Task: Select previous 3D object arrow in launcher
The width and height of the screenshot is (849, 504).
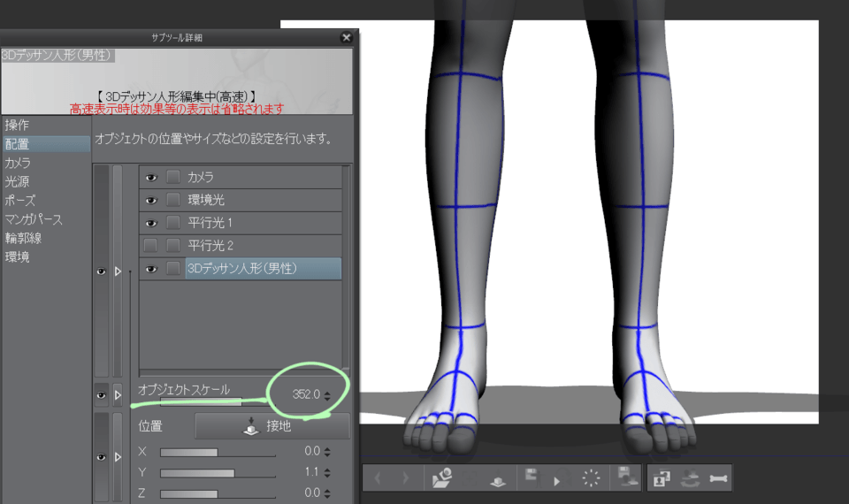Action: [378, 478]
